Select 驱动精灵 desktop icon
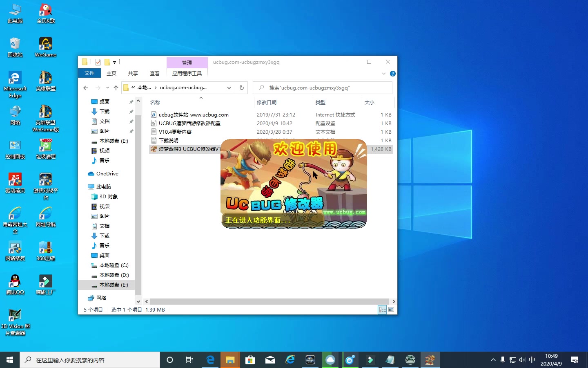 (x=15, y=183)
